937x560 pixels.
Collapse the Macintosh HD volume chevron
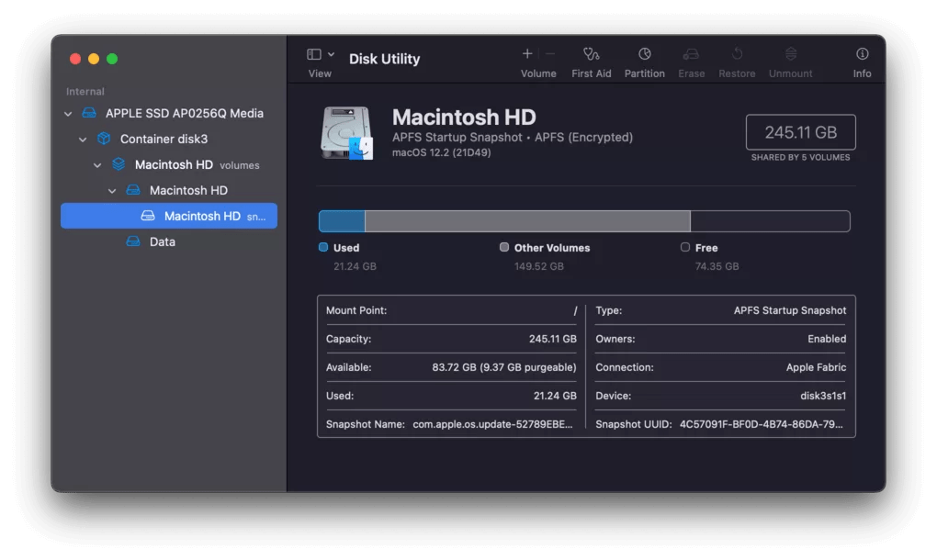click(x=112, y=190)
